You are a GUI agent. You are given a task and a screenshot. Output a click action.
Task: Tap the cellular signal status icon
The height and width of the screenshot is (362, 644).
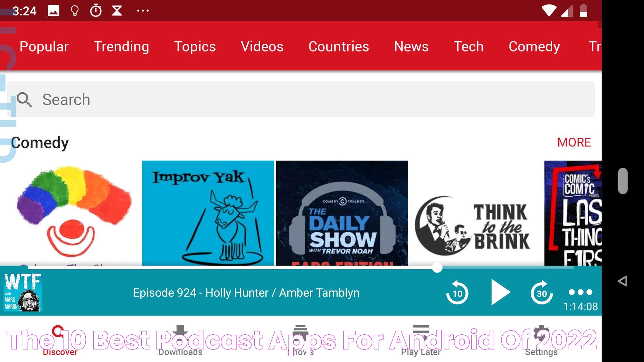(566, 11)
